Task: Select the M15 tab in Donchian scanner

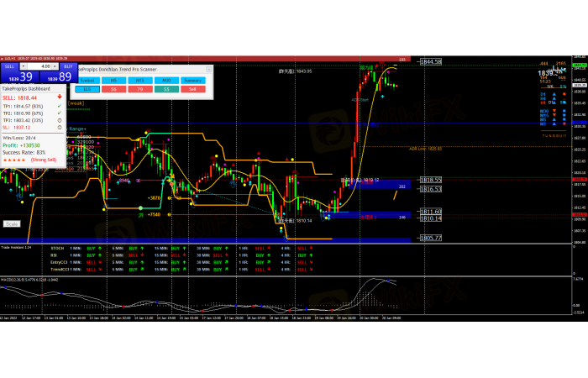Action: (140, 79)
